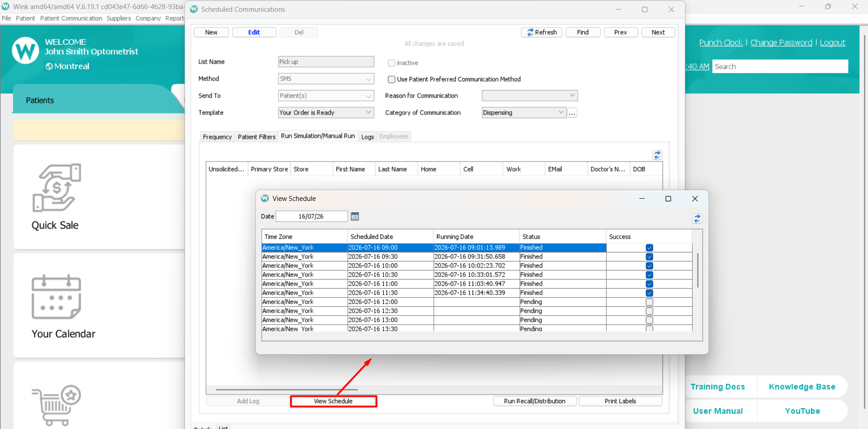Toggle Success checkbox for 10:00 schedule row
This screenshot has height=429, width=868.
(649, 266)
